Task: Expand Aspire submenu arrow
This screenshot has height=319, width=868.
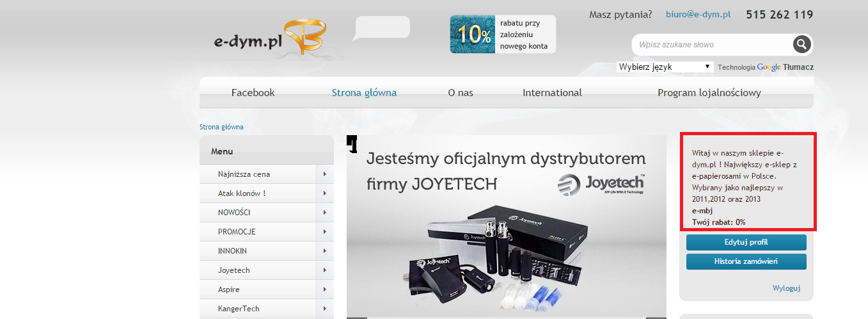Action: [x=325, y=290]
